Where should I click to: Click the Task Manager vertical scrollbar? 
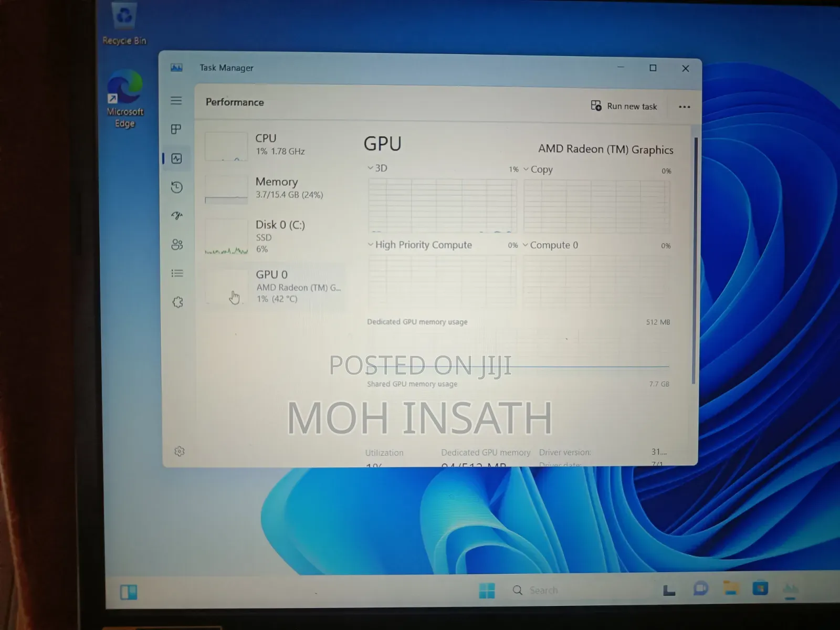click(695, 260)
